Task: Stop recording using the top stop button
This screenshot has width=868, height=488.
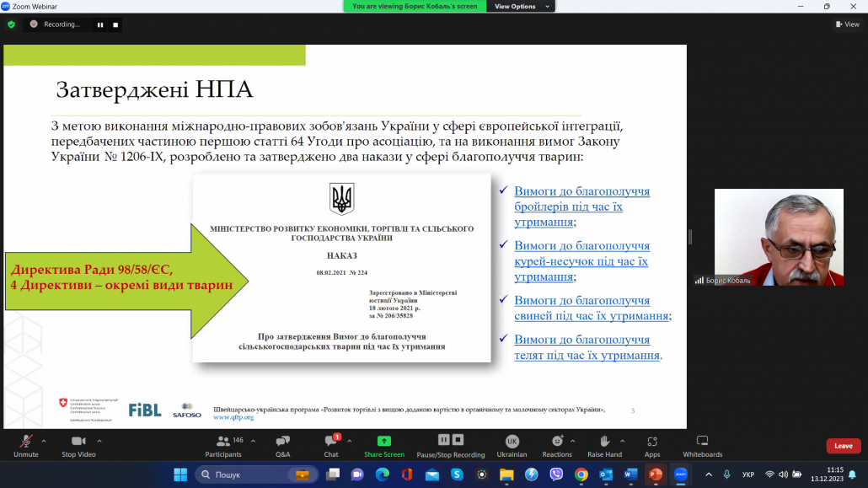Action: coord(115,24)
